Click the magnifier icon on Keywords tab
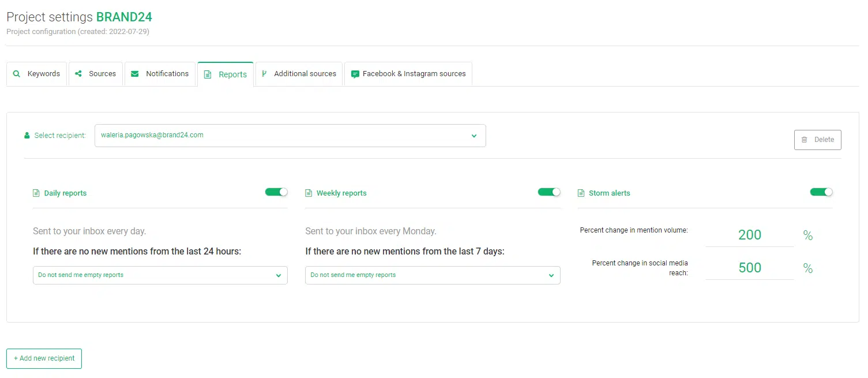The width and height of the screenshot is (868, 378). 17,74
